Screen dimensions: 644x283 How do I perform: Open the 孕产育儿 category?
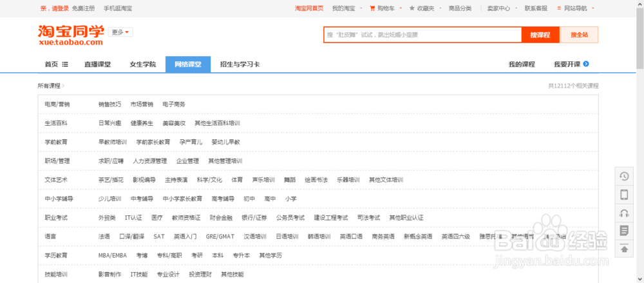191,142
